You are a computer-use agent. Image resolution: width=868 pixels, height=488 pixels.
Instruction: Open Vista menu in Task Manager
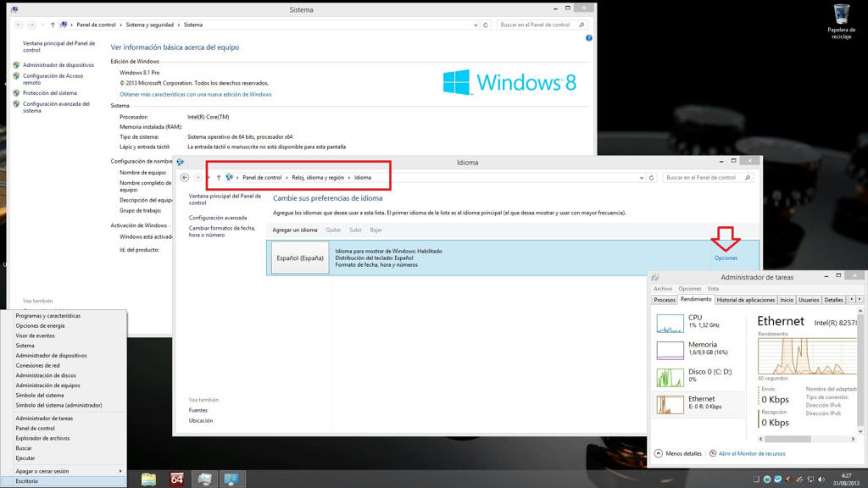[713, 289]
